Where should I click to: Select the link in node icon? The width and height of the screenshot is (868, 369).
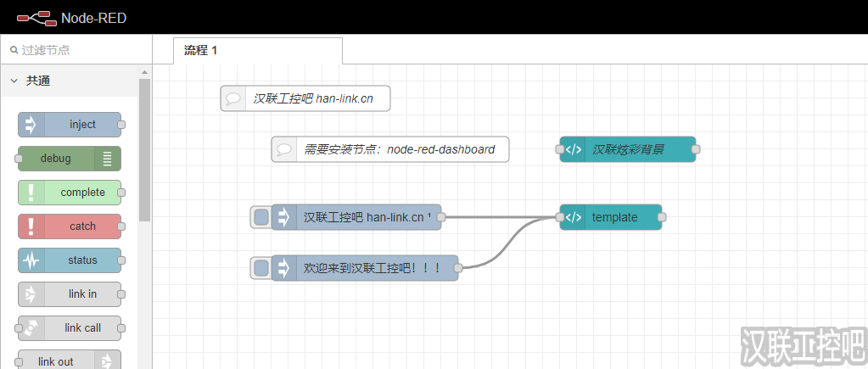pos(31,294)
